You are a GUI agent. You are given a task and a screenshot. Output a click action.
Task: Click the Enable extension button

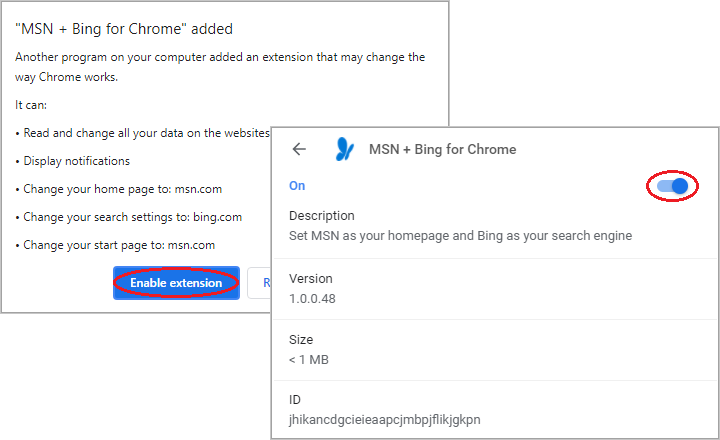pyautogui.click(x=176, y=283)
